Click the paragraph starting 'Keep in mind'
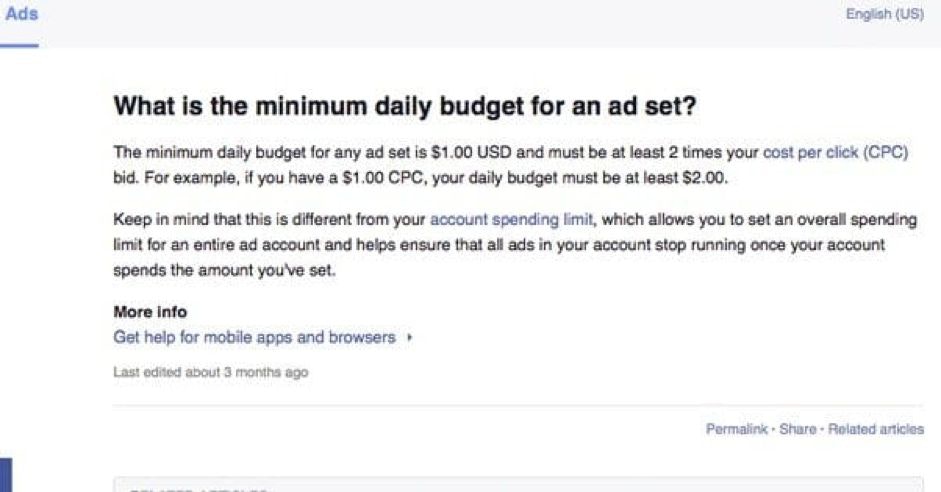Image resolution: width=941 pixels, height=492 pixels. point(500,244)
